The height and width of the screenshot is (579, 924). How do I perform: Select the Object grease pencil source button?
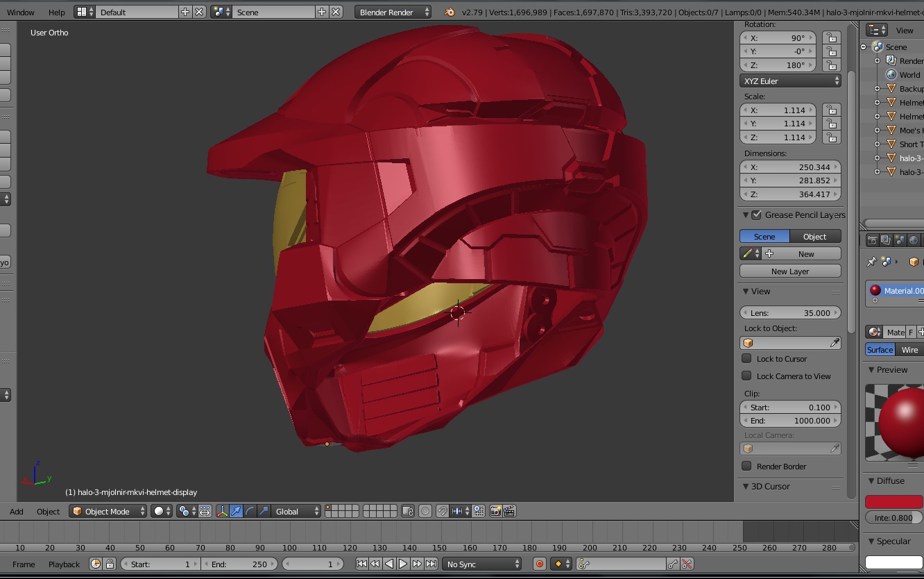815,237
